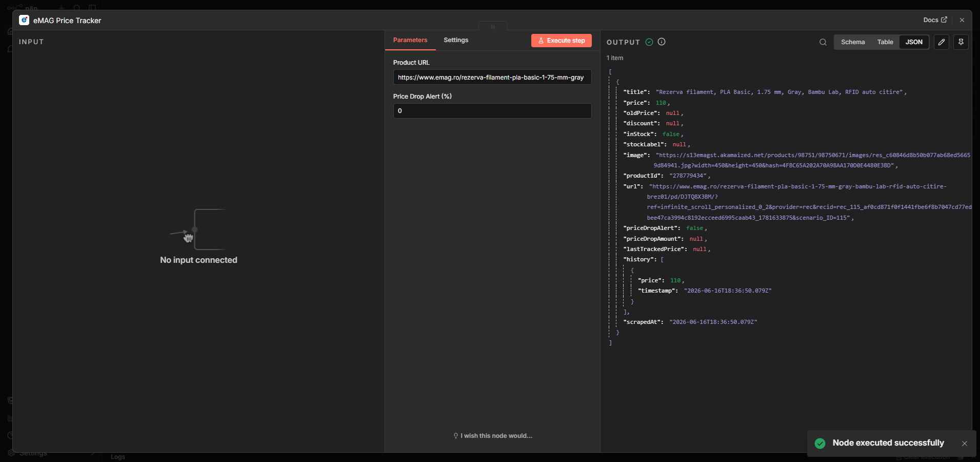Viewport: 980px width, 462px height.
Task: Open the Docs external link
Action: pyautogui.click(x=935, y=20)
